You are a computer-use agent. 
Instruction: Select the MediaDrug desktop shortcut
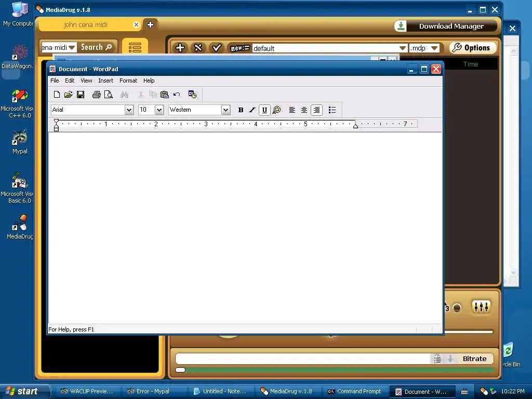19,227
